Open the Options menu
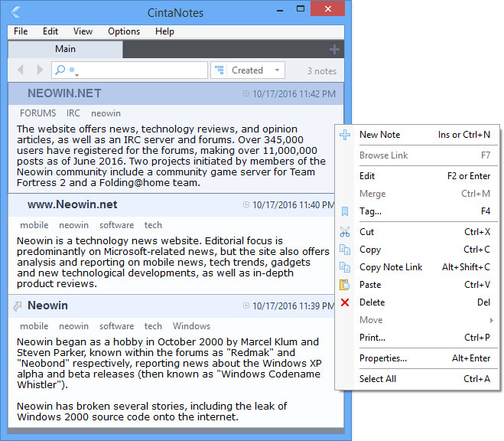The width and height of the screenshot is (504, 441). tap(124, 31)
